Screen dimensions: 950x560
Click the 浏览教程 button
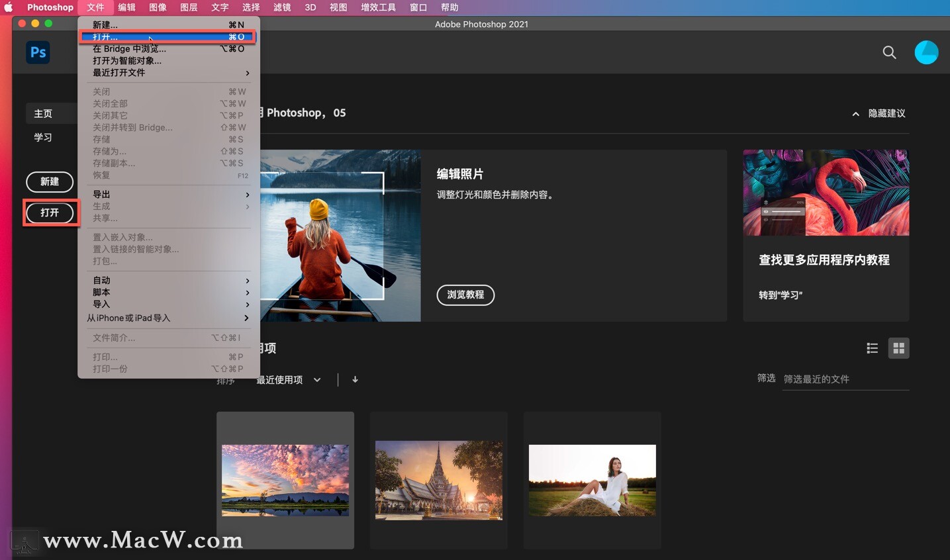click(x=465, y=295)
